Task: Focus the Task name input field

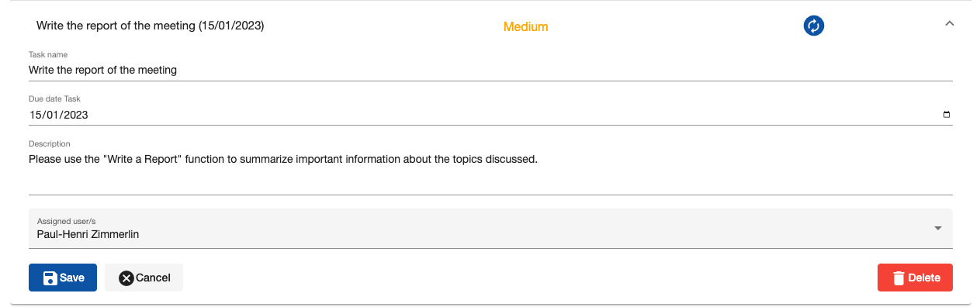Action: (x=490, y=70)
